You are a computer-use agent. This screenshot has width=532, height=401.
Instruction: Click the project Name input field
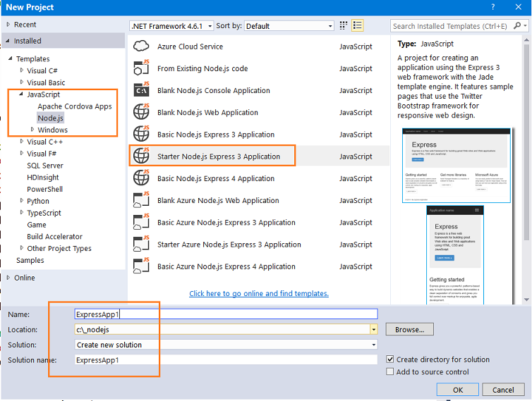[226, 314]
